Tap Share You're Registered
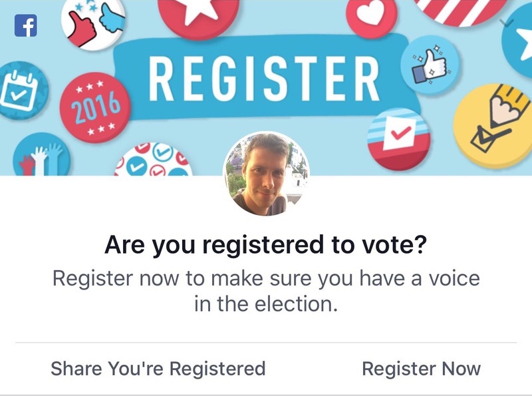Image resolution: width=532 pixels, height=396 pixels. (x=158, y=368)
